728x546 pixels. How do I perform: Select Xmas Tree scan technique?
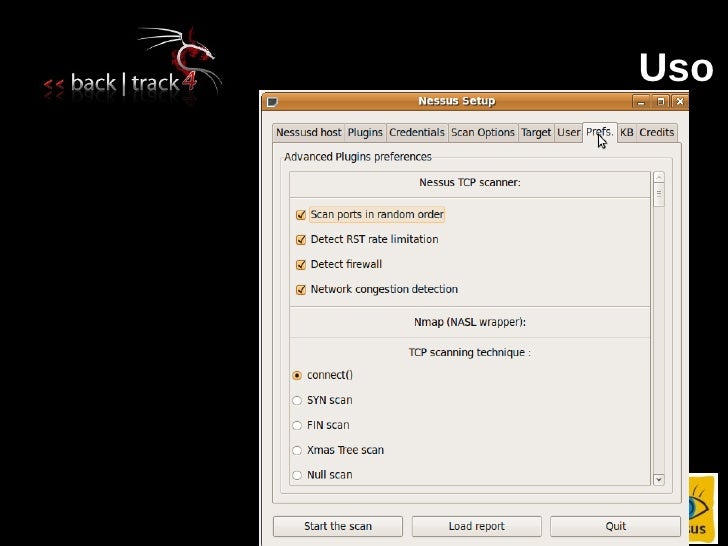click(x=297, y=450)
